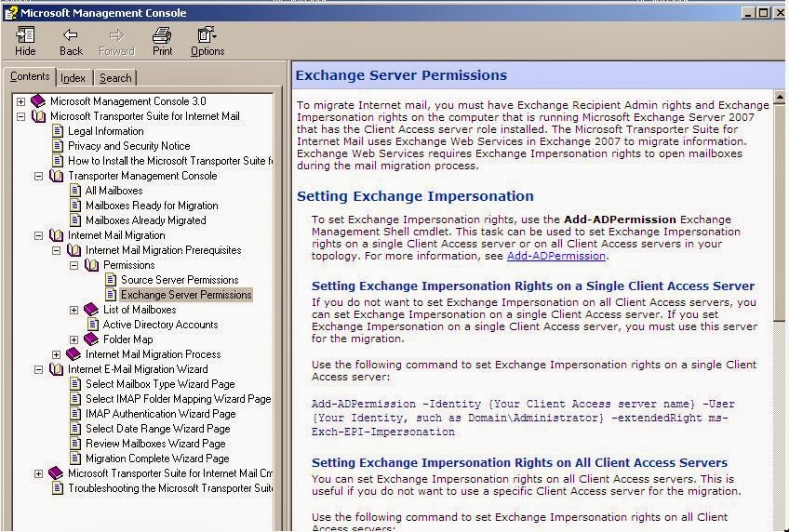Expand the Folder Map node
This screenshot has height=532, width=789.
(x=74, y=339)
